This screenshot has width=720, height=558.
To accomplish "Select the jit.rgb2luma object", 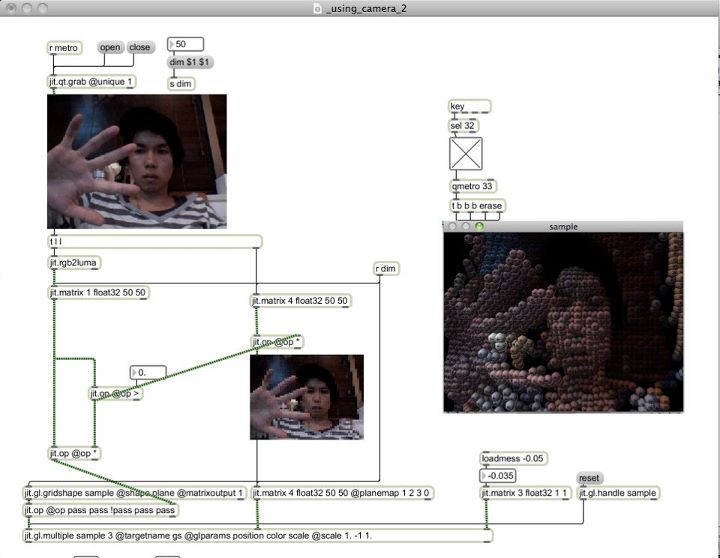I will 75,263.
